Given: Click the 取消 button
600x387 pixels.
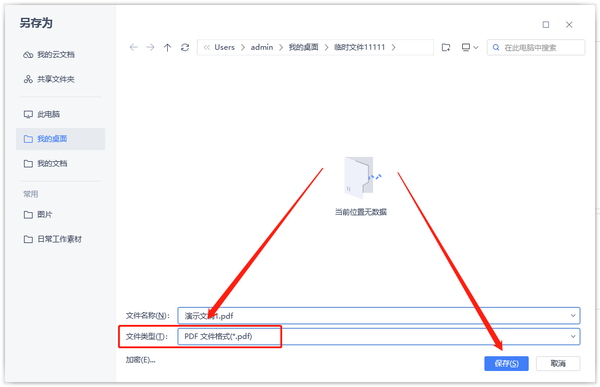Looking at the screenshot, I should click(558, 363).
